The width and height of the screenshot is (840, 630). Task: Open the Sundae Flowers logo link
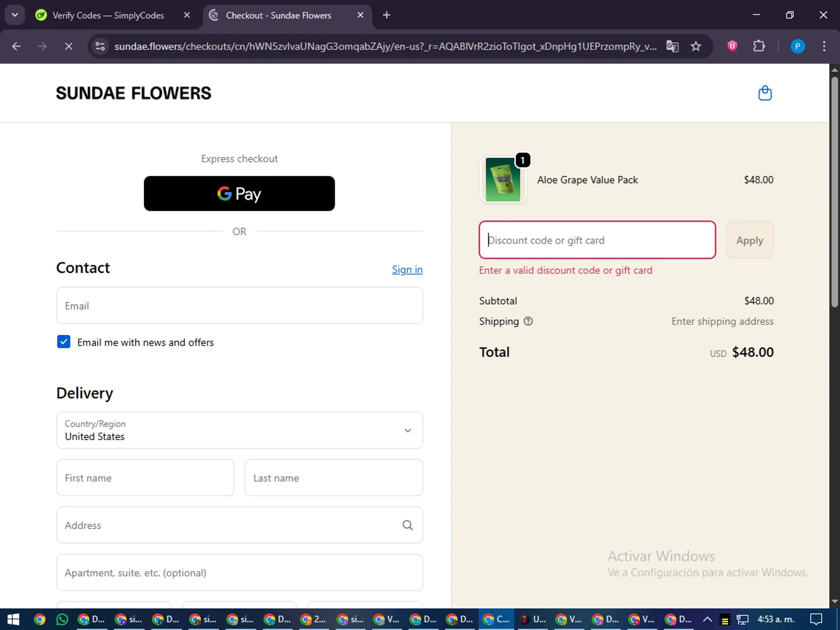[x=134, y=93]
